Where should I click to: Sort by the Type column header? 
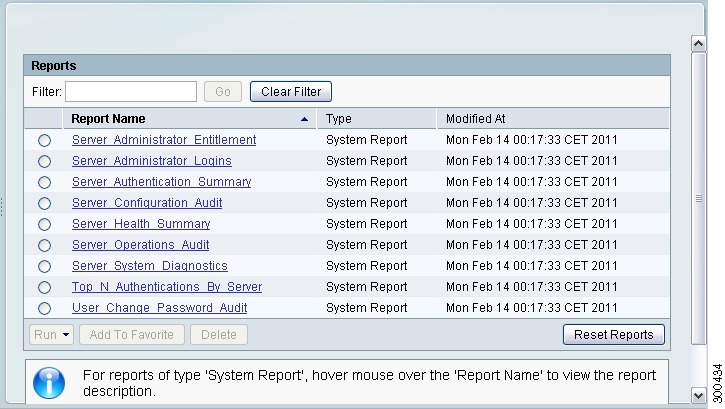click(376, 119)
